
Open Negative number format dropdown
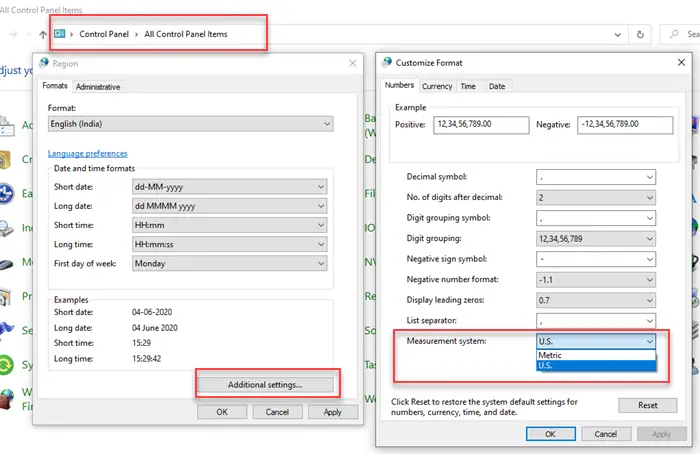click(x=596, y=280)
